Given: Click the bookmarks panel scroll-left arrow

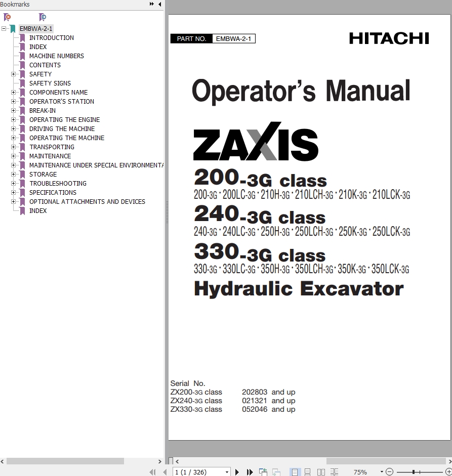Looking at the screenshot, I should coord(3,461).
